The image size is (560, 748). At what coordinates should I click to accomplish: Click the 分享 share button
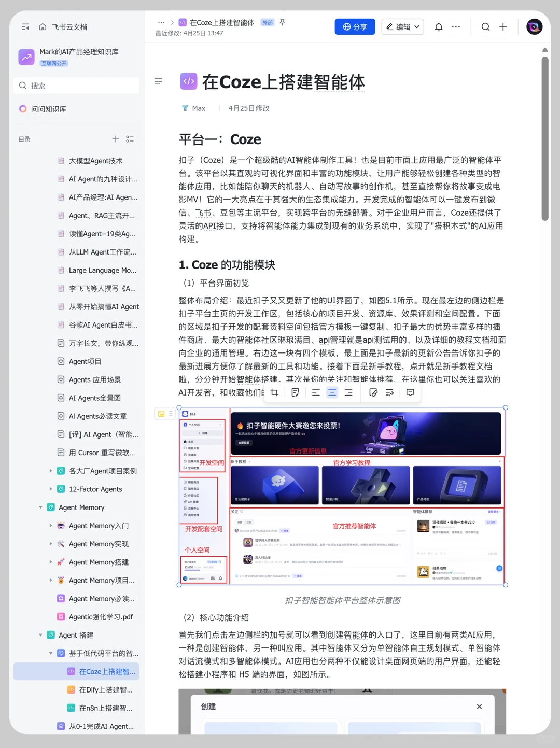pos(355,27)
